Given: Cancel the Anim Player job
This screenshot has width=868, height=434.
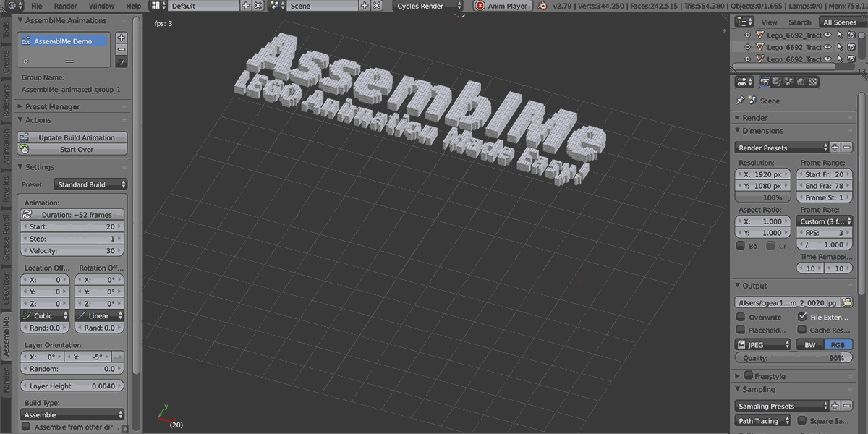Looking at the screenshot, I should 480,6.
